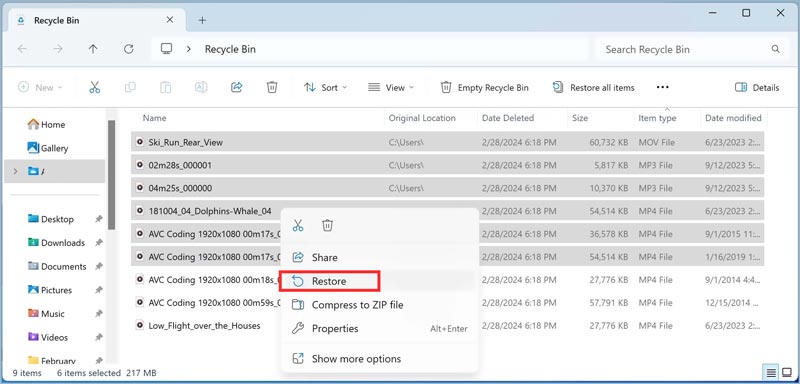Select the 02m28s_000001 file
Screen dimensions: 800x384
coord(447,165)
